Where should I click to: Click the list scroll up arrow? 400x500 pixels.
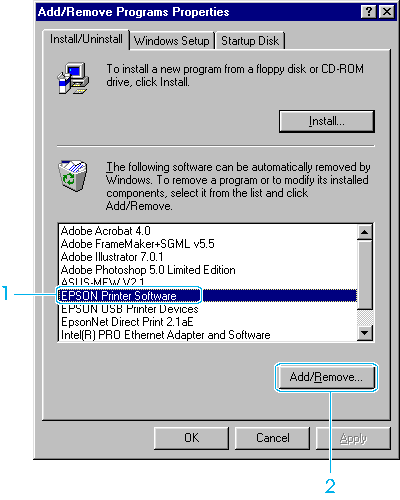[x=365, y=232]
